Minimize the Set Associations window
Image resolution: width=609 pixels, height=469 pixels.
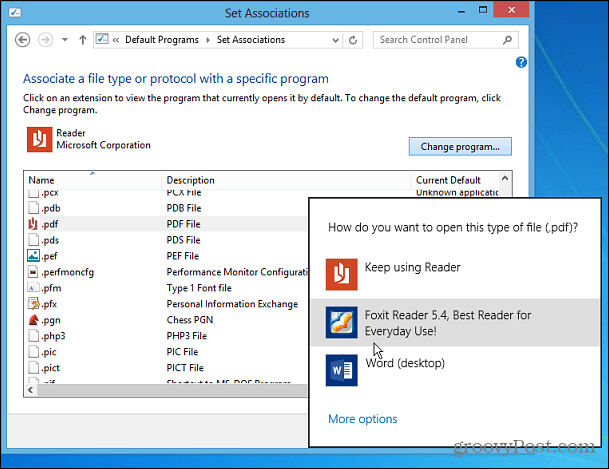tap(461, 10)
